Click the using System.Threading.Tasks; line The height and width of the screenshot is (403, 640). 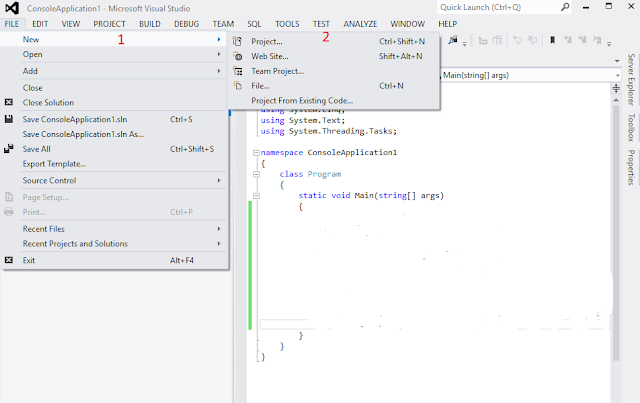tap(329, 131)
